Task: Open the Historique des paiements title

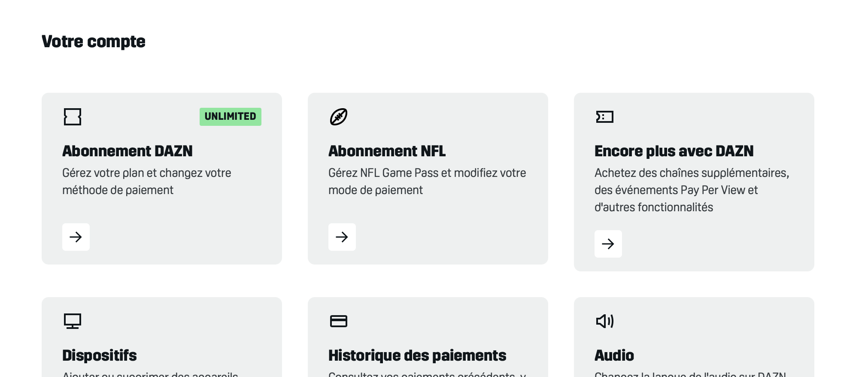Action: coord(417,356)
